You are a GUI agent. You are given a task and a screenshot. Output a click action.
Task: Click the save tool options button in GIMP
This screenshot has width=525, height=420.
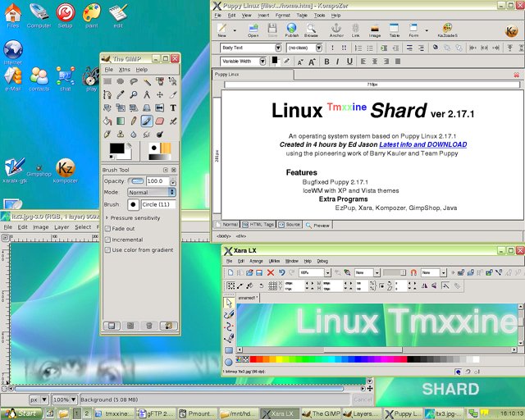coord(112,326)
